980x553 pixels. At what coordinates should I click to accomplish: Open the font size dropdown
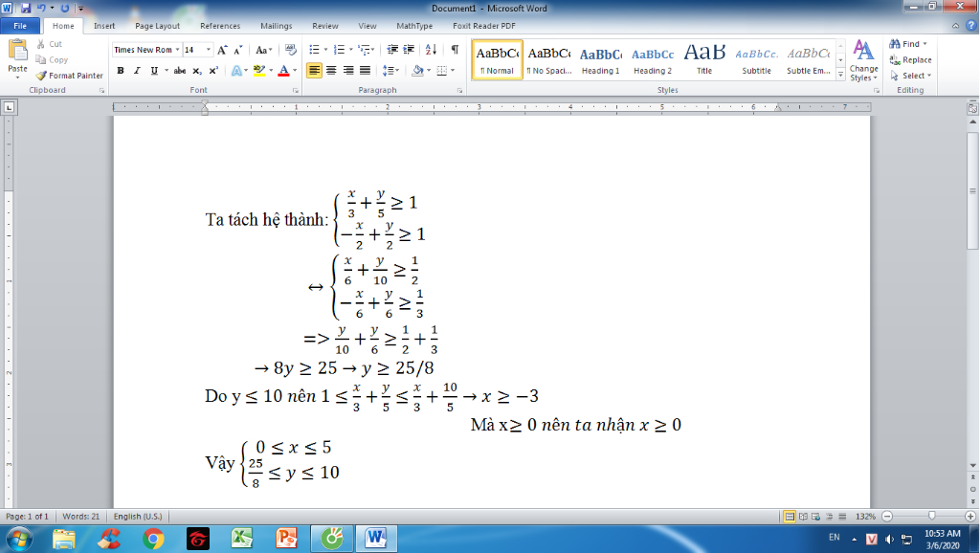click(x=209, y=50)
